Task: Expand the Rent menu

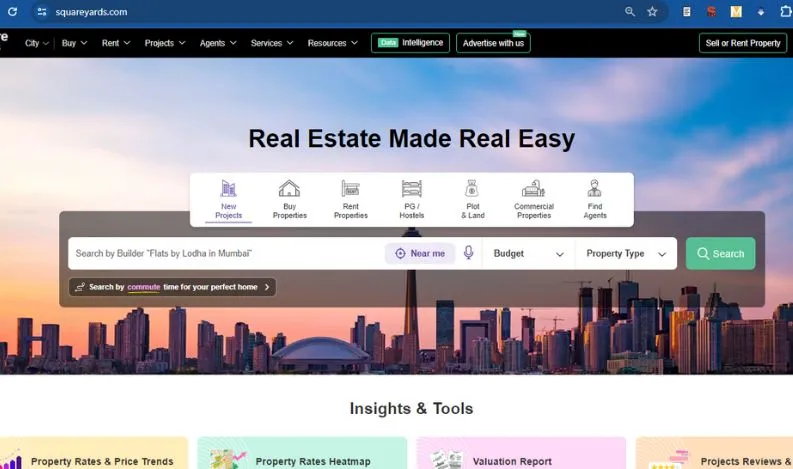Action: click(116, 43)
